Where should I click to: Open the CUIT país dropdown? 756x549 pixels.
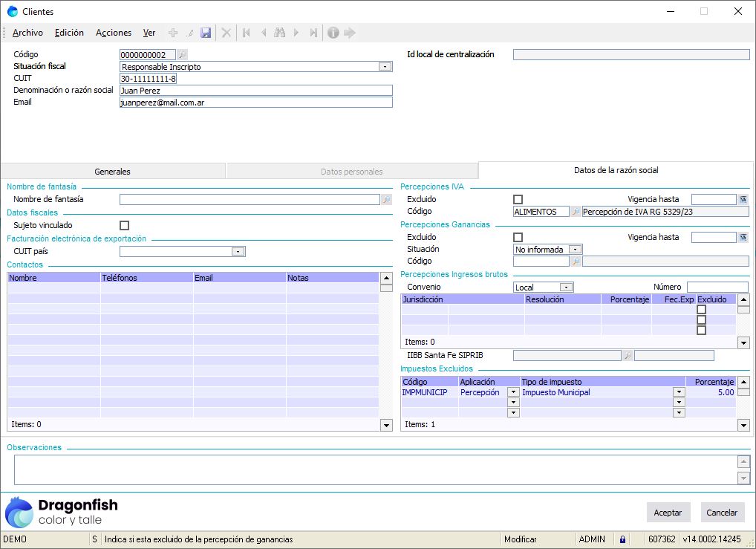coord(238,251)
